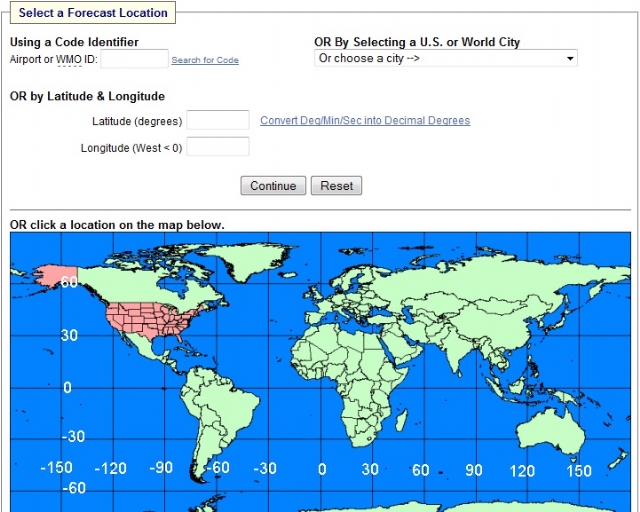Click 'OR By Selecting a U.S. or World City' text
Viewport: 640px width, 512px height.
[417, 42]
